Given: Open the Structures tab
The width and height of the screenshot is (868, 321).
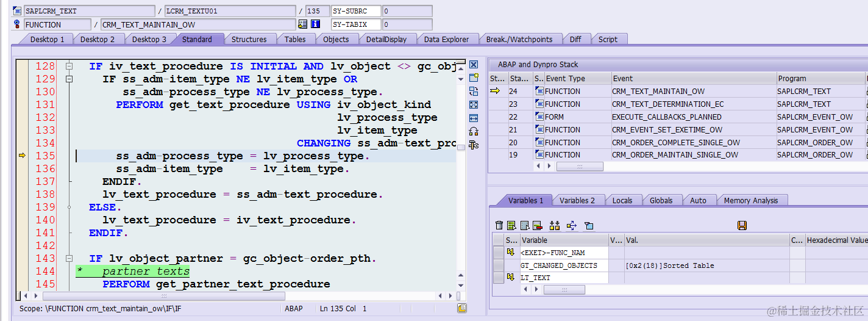Looking at the screenshot, I should 249,39.
